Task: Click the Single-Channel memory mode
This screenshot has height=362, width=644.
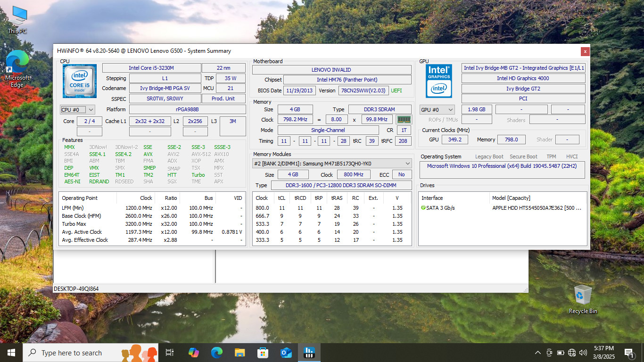Action: [x=328, y=130]
